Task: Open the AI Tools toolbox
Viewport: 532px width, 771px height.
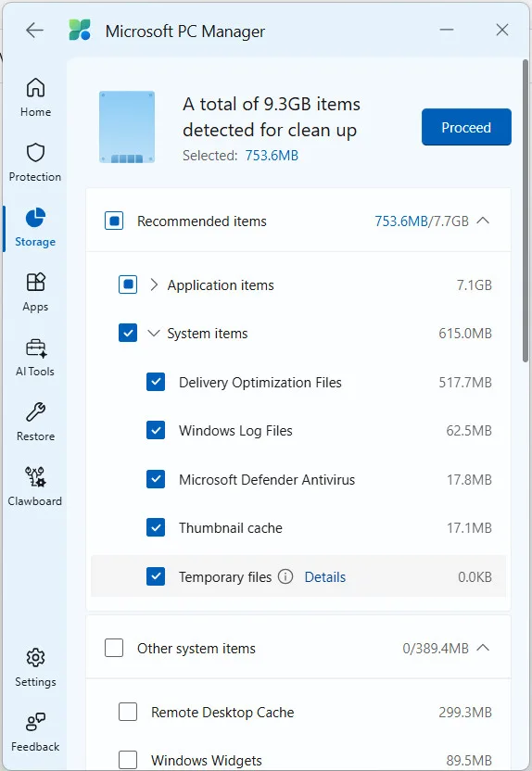Action: point(35,357)
